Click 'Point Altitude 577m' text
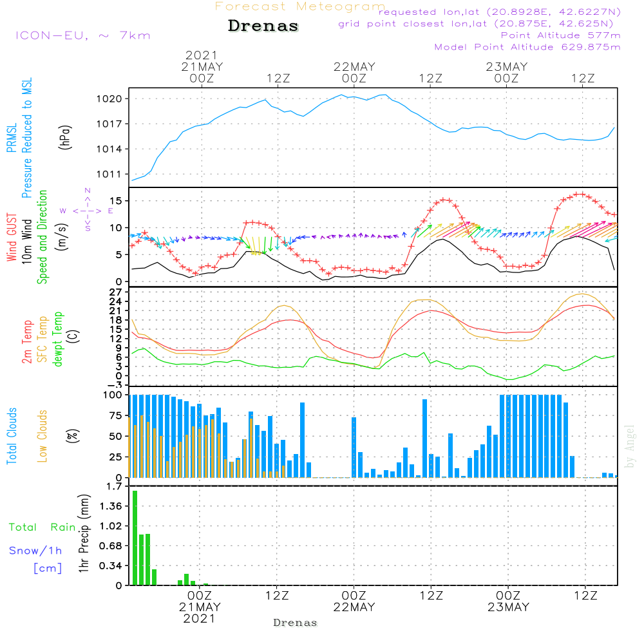644x644 pixels. point(561,35)
